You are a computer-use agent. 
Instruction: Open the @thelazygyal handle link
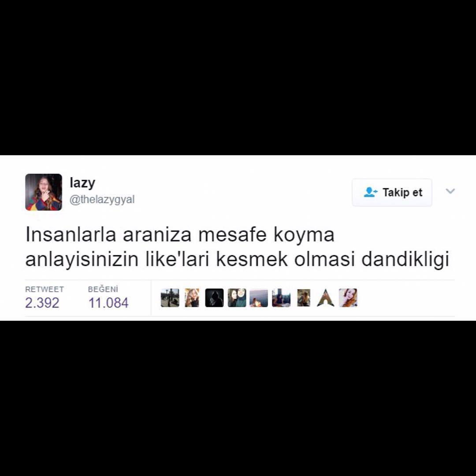click(x=102, y=200)
